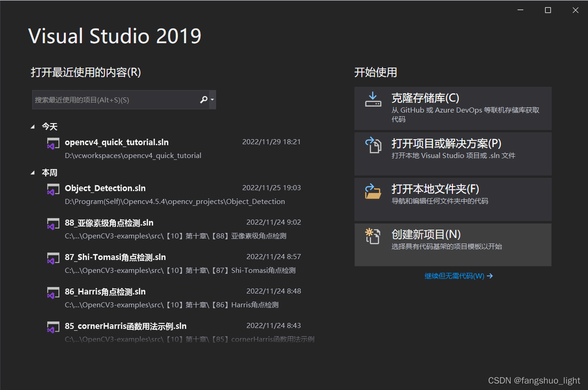This screenshot has width=588, height=390.
Task: Open the search options dropdown arrow
Action: 212,100
